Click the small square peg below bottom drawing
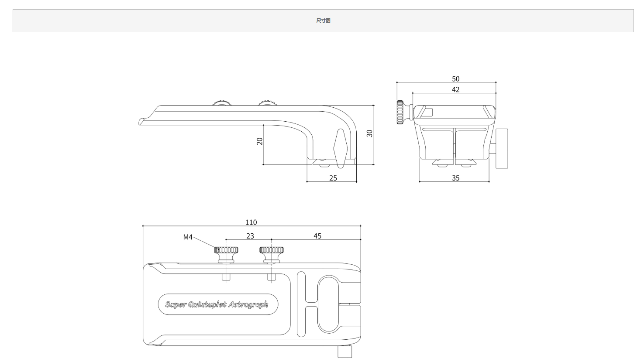This screenshot has height=362, width=644. coord(344,352)
